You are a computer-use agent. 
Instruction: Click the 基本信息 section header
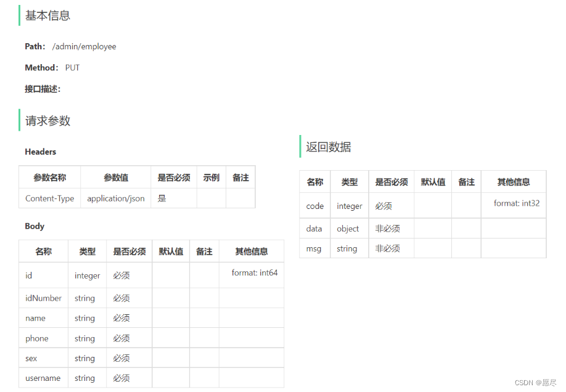(x=46, y=15)
